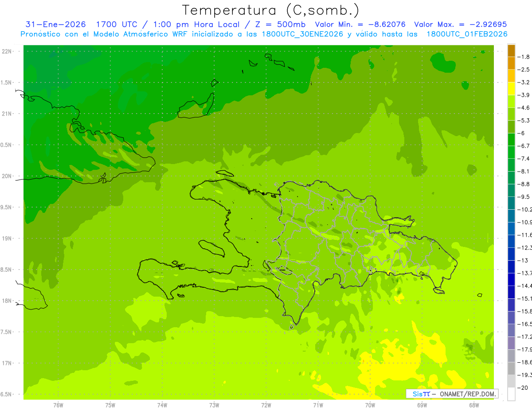
Task: Click the 'Z = 500mb' level text
Action: pos(280,24)
